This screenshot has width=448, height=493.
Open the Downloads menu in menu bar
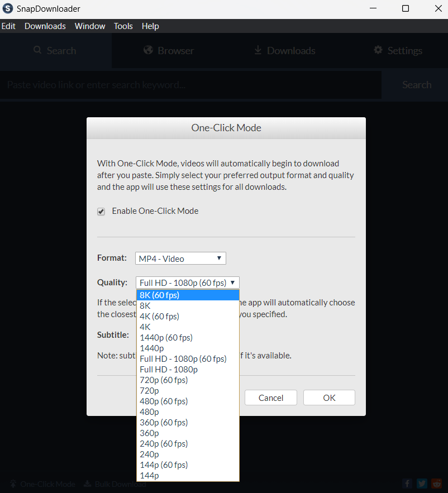point(45,26)
